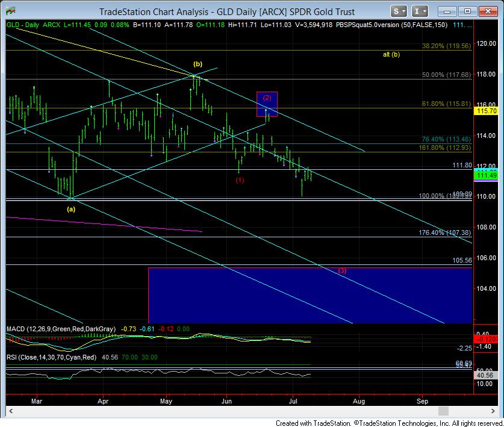This screenshot has width=504, height=427.
Task: Click the 111.80 horizontal line label
Action: [x=462, y=165]
